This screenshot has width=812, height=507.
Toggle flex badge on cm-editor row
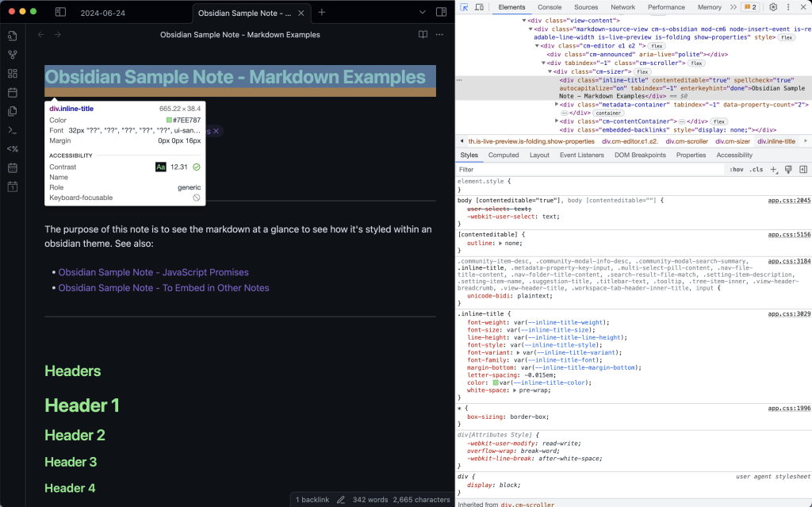point(657,46)
